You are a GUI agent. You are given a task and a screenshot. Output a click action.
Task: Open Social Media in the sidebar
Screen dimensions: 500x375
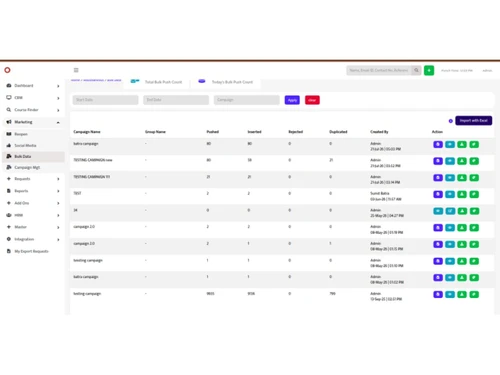(25, 145)
